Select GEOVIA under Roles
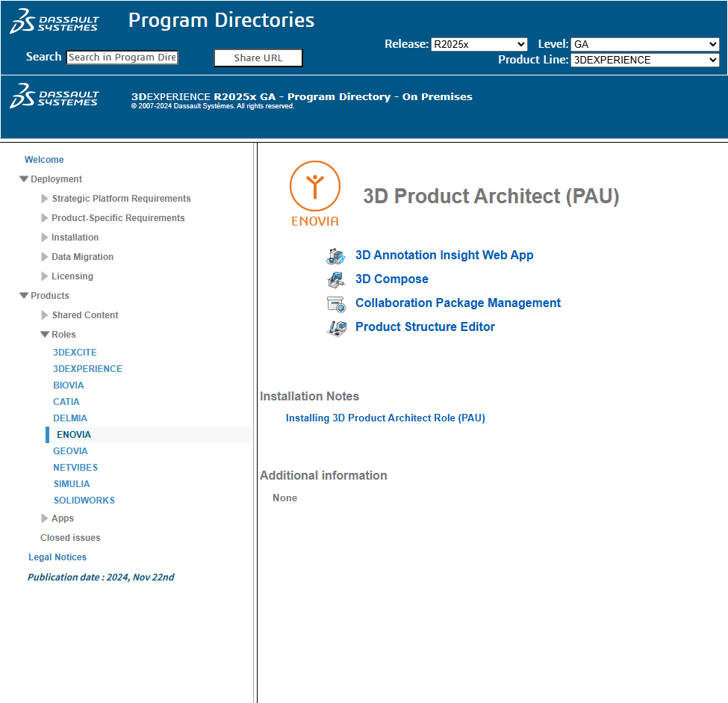 pos(70,450)
